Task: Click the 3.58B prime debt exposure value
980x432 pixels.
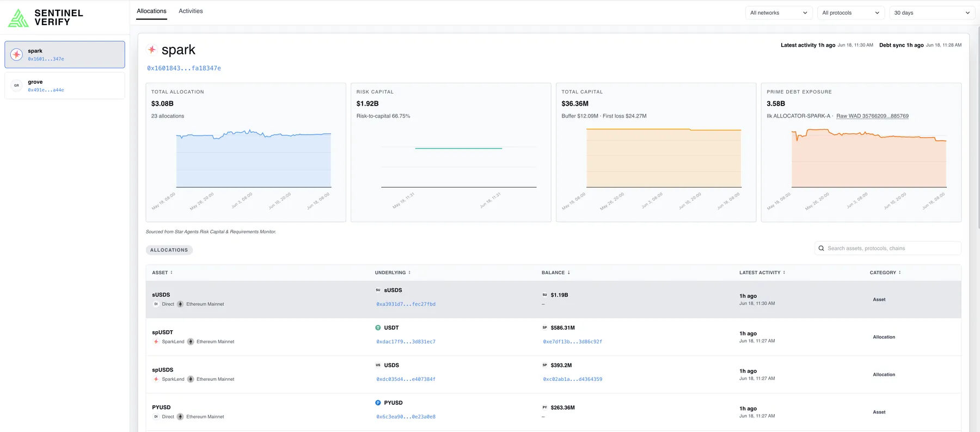Action: point(776,103)
